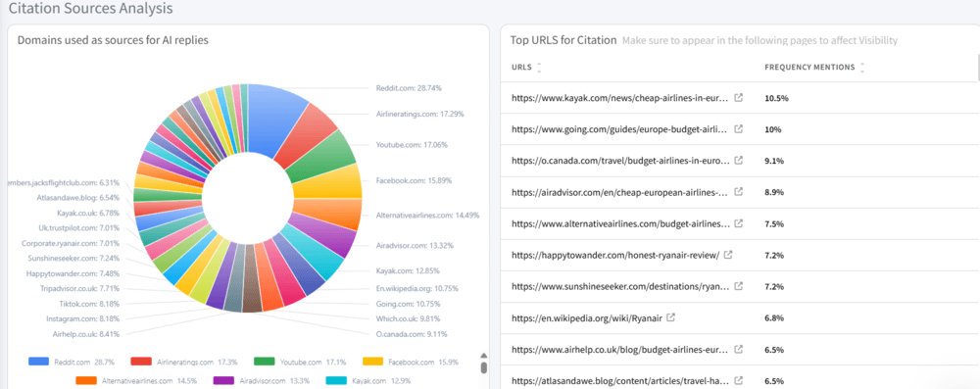Click the Kayak.co.uk: 6.78% chart label
Image resolution: width=980 pixels, height=389 pixels.
tap(88, 214)
